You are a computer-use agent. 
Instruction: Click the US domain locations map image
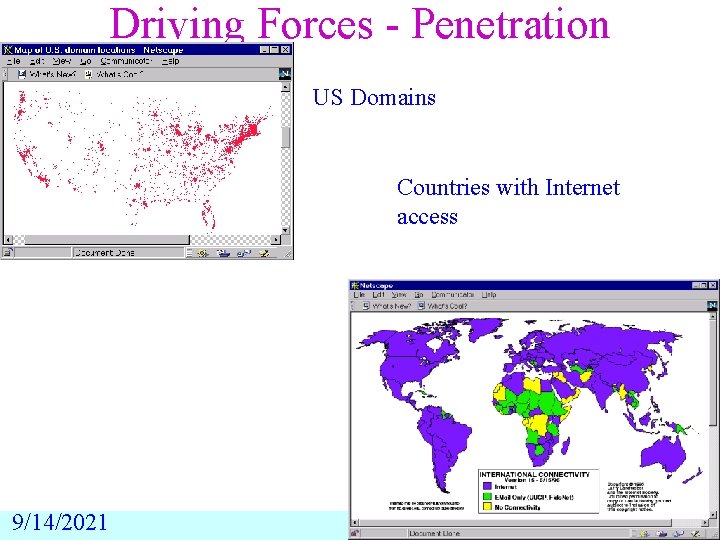point(142,158)
